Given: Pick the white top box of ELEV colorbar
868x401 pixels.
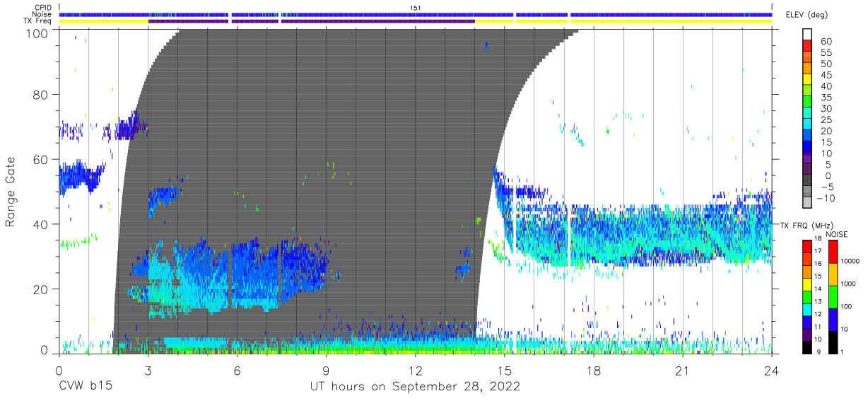Looking at the screenshot, I should click(x=807, y=35).
